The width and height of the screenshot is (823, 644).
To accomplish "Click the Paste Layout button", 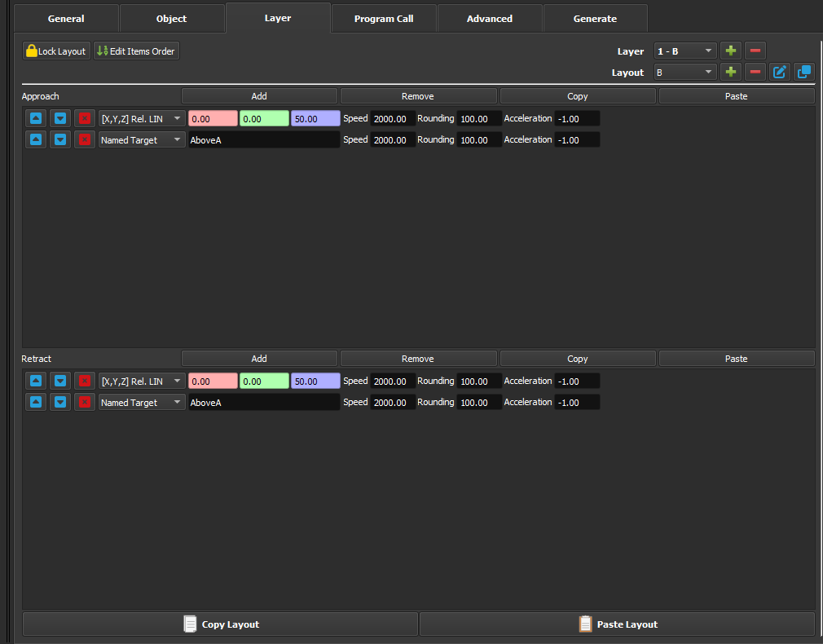I will coord(617,624).
